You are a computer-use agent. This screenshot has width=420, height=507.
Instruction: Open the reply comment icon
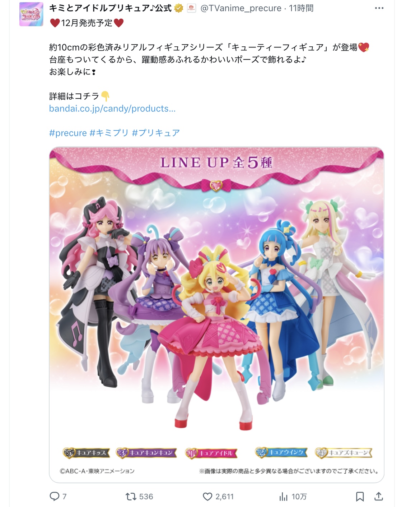[x=54, y=497]
